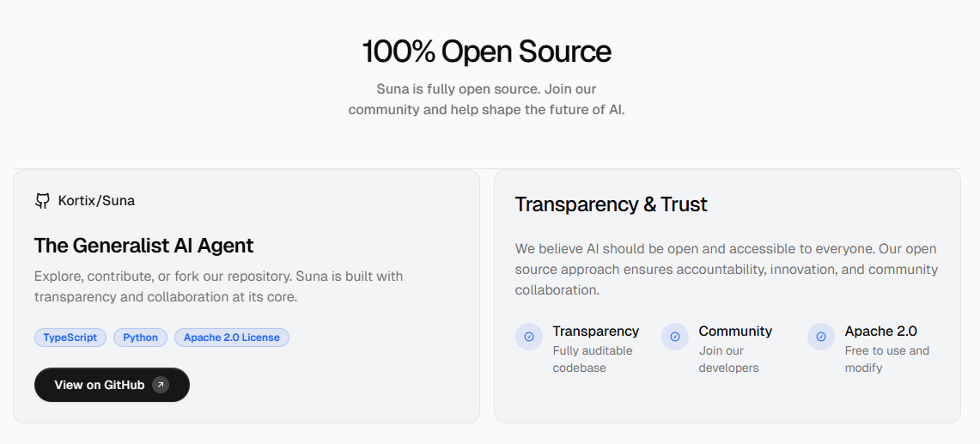Screen dimensions: 980x444
Task: Click the Explore, contribute, or fork paragraph
Action: point(218,287)
